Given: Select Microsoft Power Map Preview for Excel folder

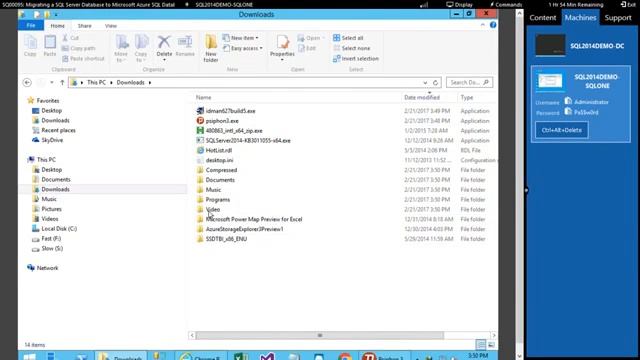Looking at the screenshot, I should [x=254, y=219].
